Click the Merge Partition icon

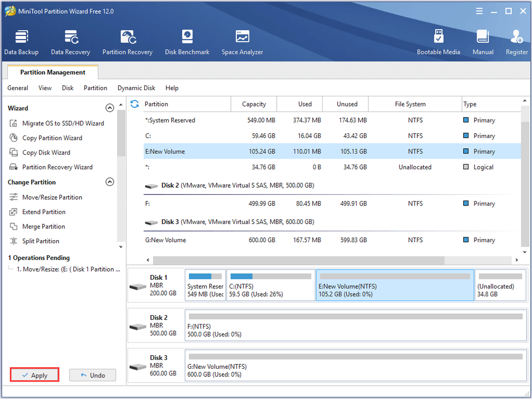pyautogui.click(x=13, y=227)
